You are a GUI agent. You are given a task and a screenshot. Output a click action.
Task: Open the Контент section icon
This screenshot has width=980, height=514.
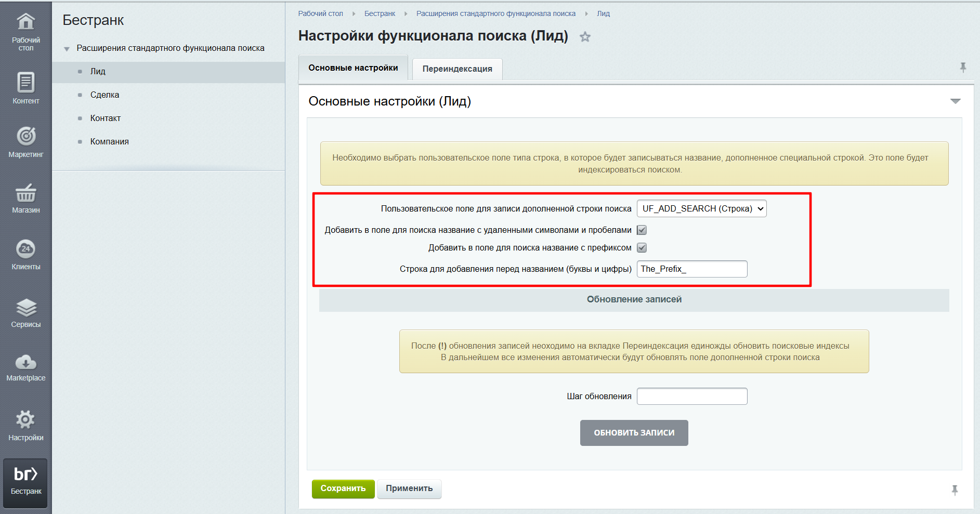click(x=25, y=83)
